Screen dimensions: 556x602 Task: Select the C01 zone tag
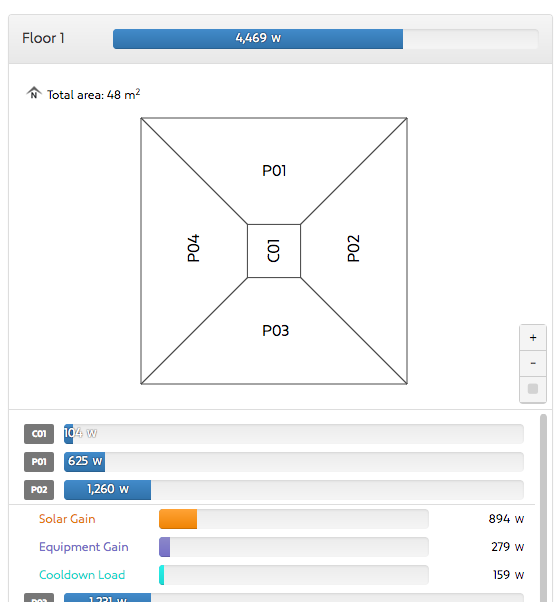tap(39, 434)
